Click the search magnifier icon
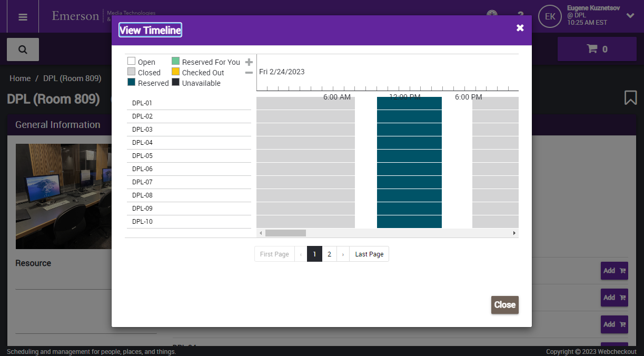644x356 pixels. pos(23,50)
